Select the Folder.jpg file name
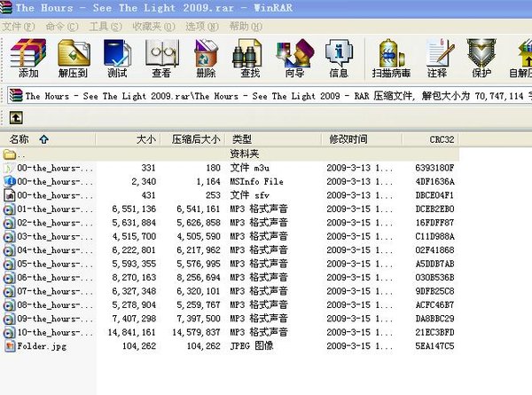532x395 pixels. point(42,346)
